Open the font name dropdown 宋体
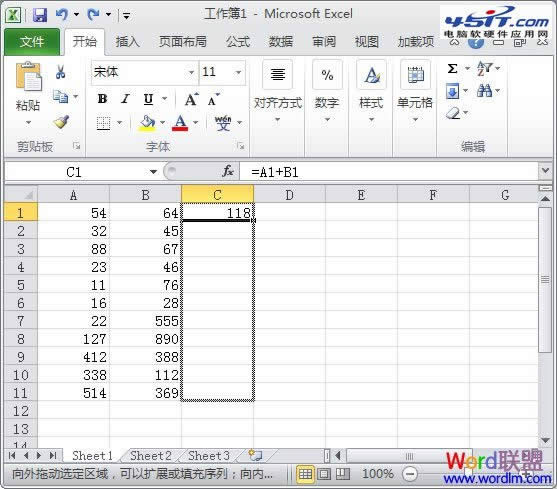Screen dimensions: 557x489 [191, 73]
